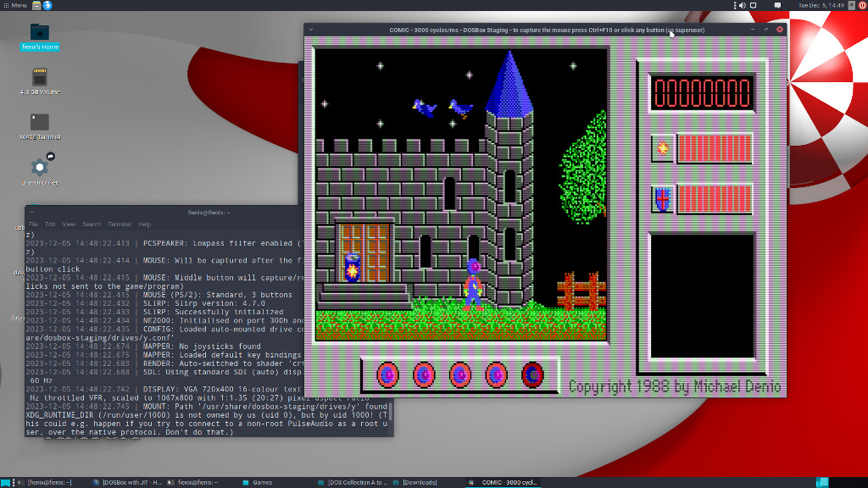This screenshot has width=868, height=488.
Task: Switch to the DOS Collection A to taskbar entry
Action: click(x=353, y=482)
